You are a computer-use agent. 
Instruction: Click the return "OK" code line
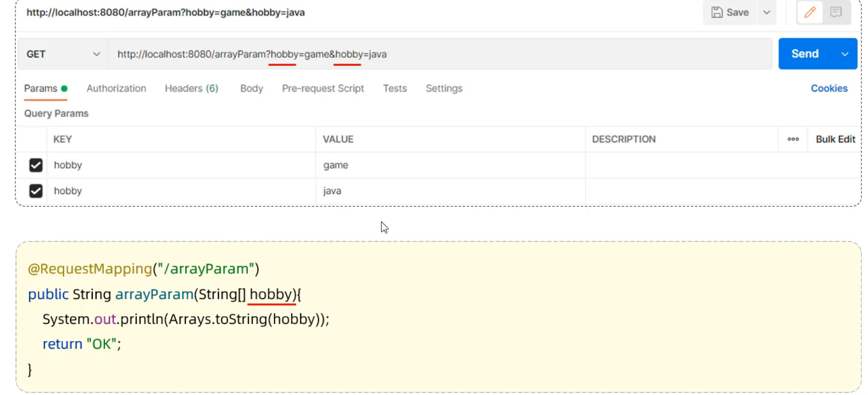point(82,344)
